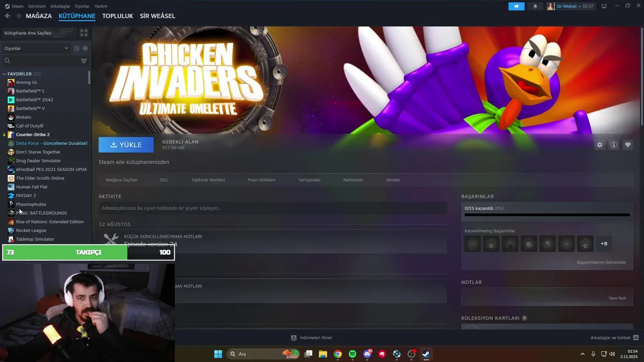Click the back navigation arrow
This screenshot has height=362, width=644.
pyautogui.click(x=8, y=16)
